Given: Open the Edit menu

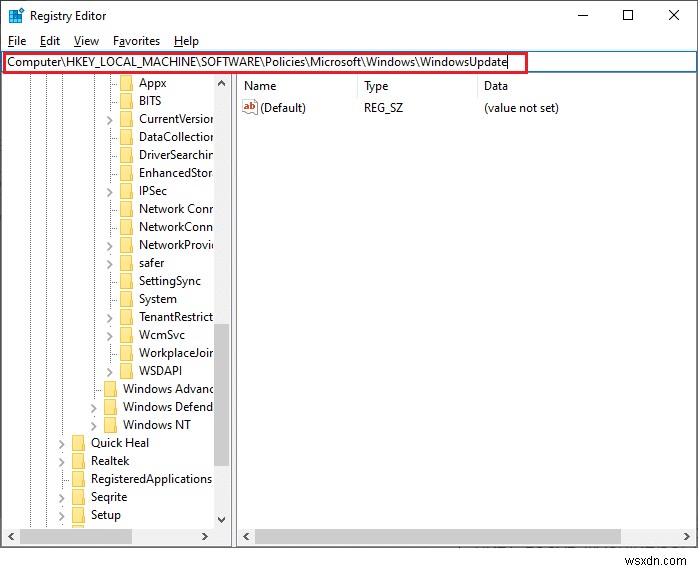Looking at the screenshot, I should tap(49, 41).
